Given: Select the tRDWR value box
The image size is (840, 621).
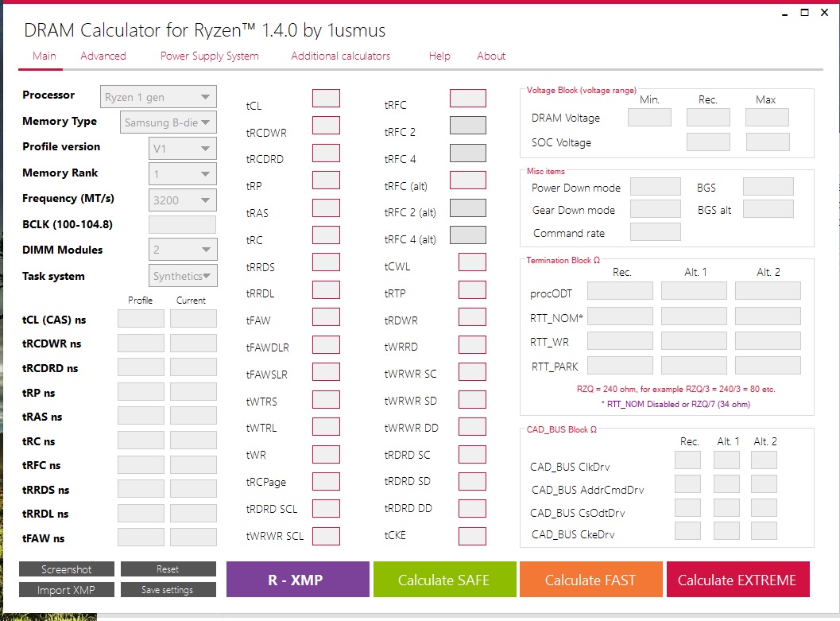Looking at the screenshot, I should pos(473,316).
